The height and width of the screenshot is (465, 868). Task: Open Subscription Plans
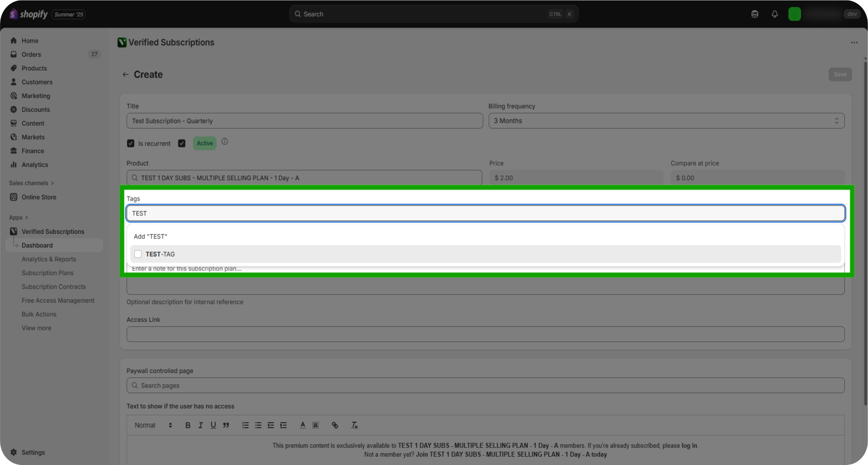click(48, 273)
